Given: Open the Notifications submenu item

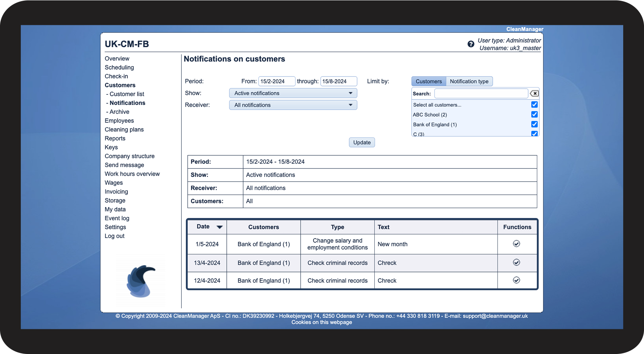Looking at the screenshot, I should (x=128, y=103).
